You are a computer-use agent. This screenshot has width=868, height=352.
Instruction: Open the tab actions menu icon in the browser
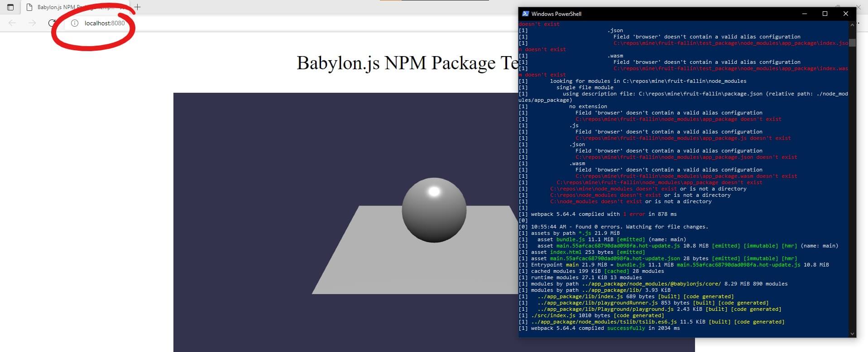coord(10,7)
